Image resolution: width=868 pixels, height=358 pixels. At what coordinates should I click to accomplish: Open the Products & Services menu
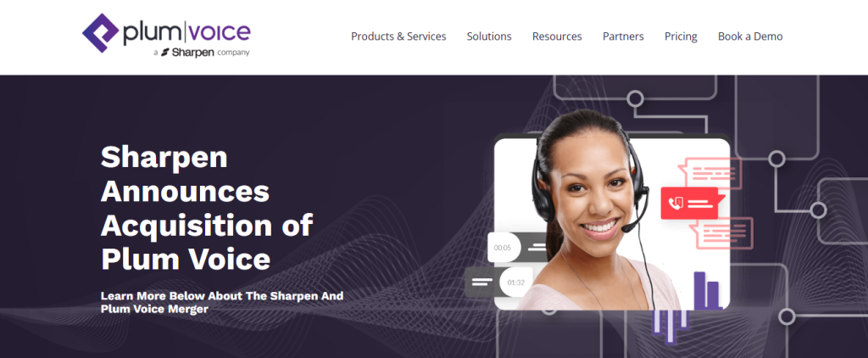(398, 36)
